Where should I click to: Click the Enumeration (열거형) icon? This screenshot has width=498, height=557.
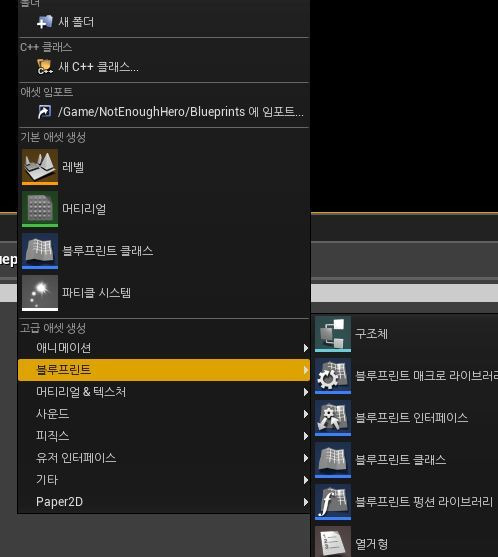[333, 541]
